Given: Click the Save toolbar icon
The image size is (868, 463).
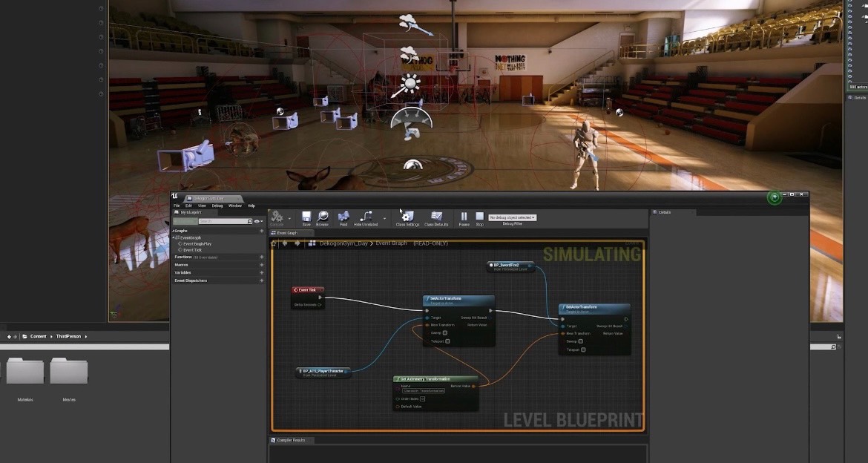Looking at the screenshot, I should [x=306, y=217].
